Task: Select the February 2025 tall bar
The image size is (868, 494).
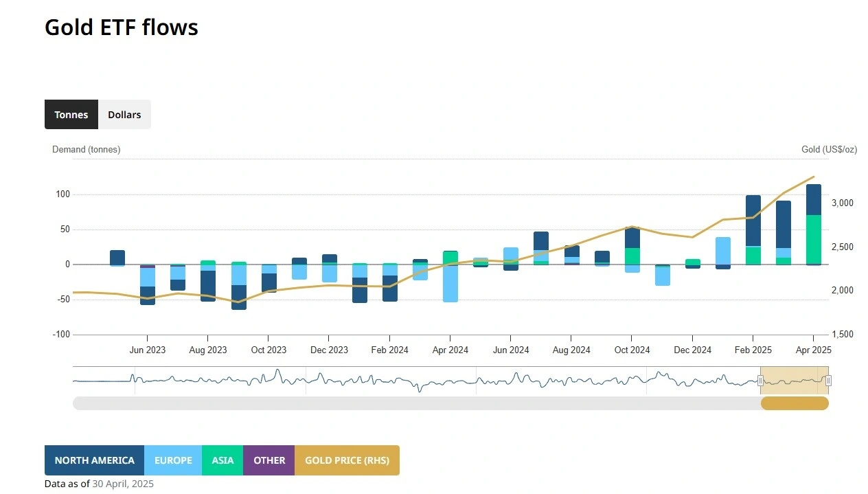Action: [753, 230]
